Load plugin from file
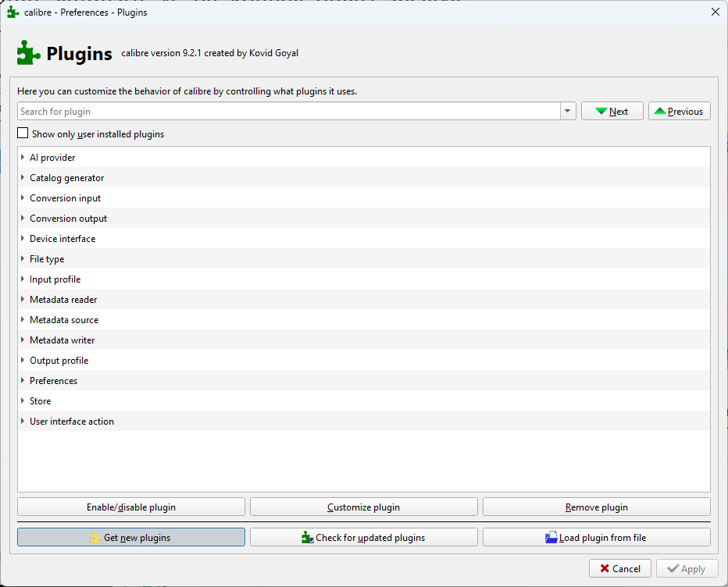This screenshot has height=587, width=728. pyautogui.click(x=596, y=537)
